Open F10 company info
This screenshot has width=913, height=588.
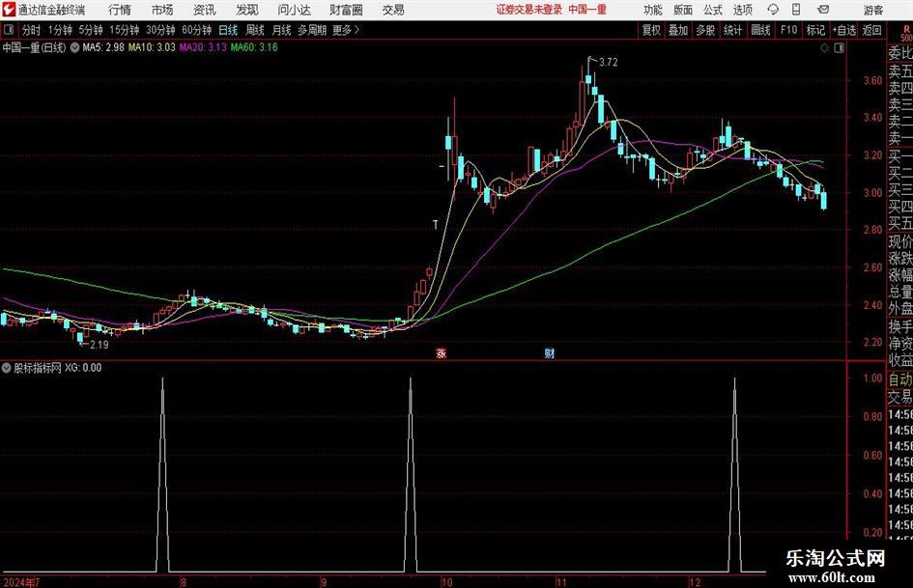click(x=789, y=30)
